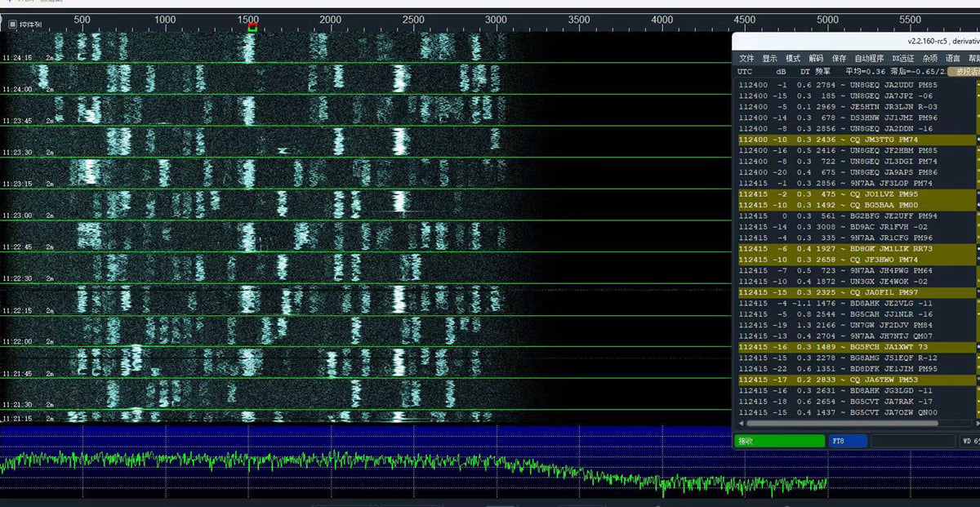Click the left arrow of decode list scrollbar

742,424
